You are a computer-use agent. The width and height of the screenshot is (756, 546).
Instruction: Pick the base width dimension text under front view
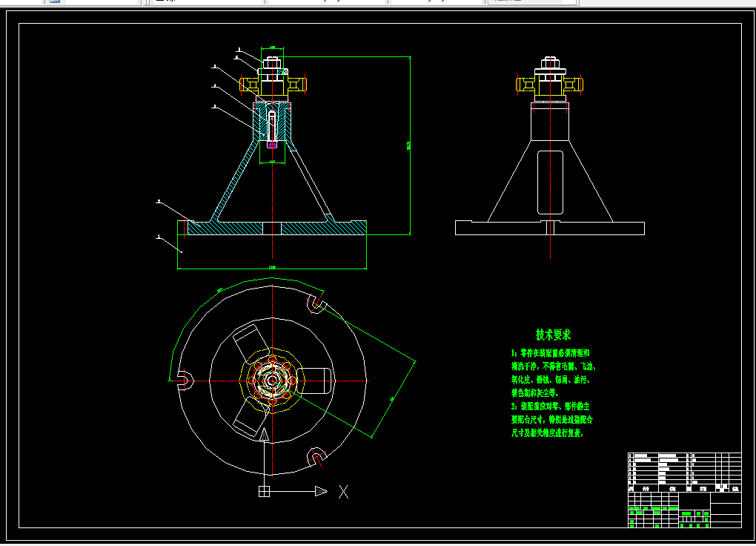(273, 267)
